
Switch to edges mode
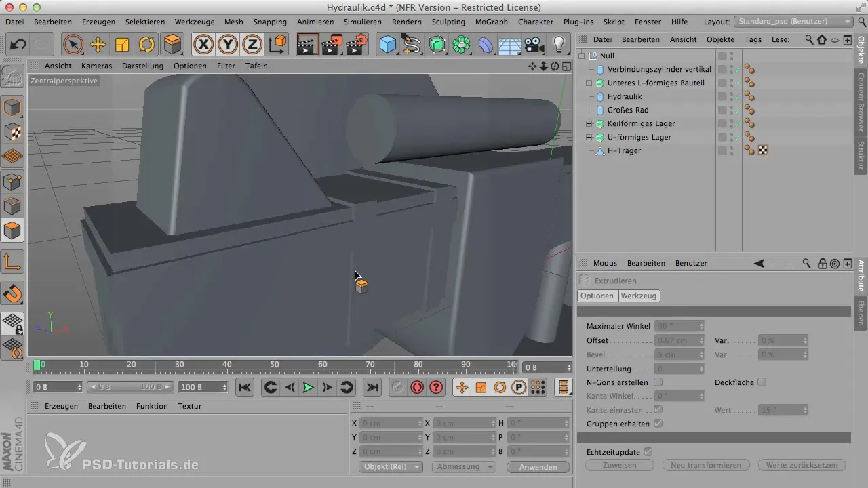[13, 206]
